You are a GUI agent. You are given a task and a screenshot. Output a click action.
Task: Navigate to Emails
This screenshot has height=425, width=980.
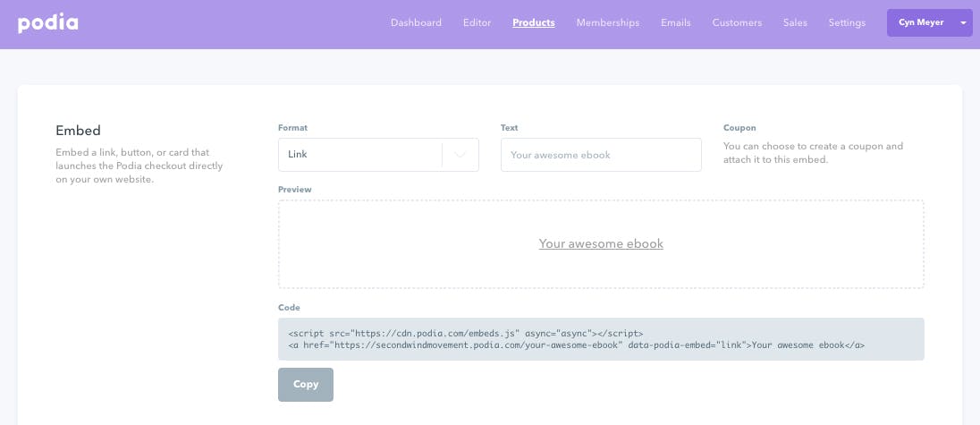676,22
